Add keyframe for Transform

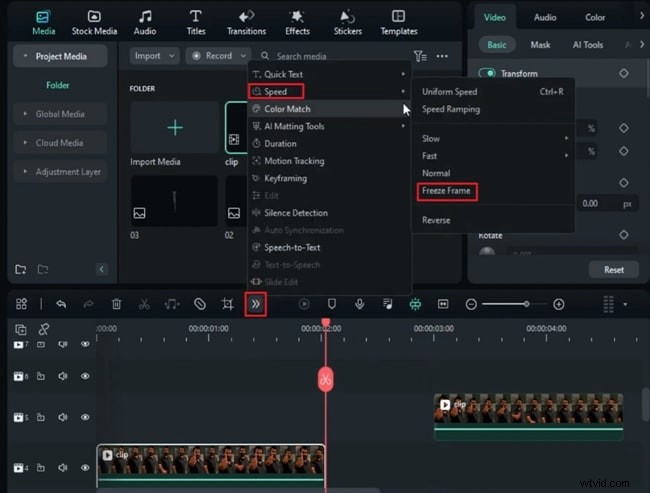[623, 73]
